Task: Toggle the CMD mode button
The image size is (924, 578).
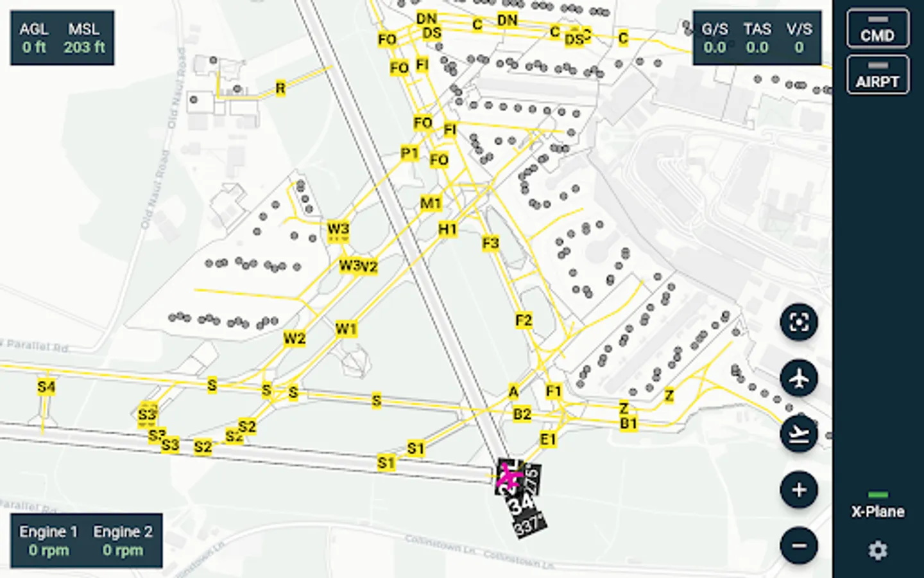Action: [878, 28]
